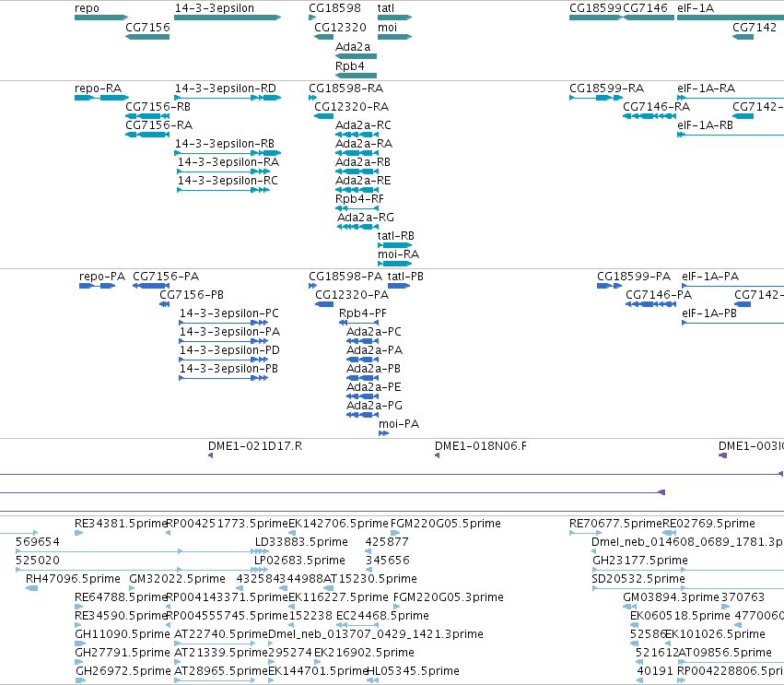Click protein 14-3-3epsilon-PC
The height and width of the screenshot is (685, 784).
(224, 323)
